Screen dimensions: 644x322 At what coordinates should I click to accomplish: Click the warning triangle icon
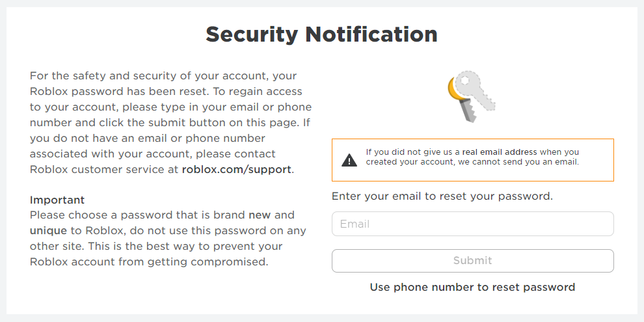(349, 160)
